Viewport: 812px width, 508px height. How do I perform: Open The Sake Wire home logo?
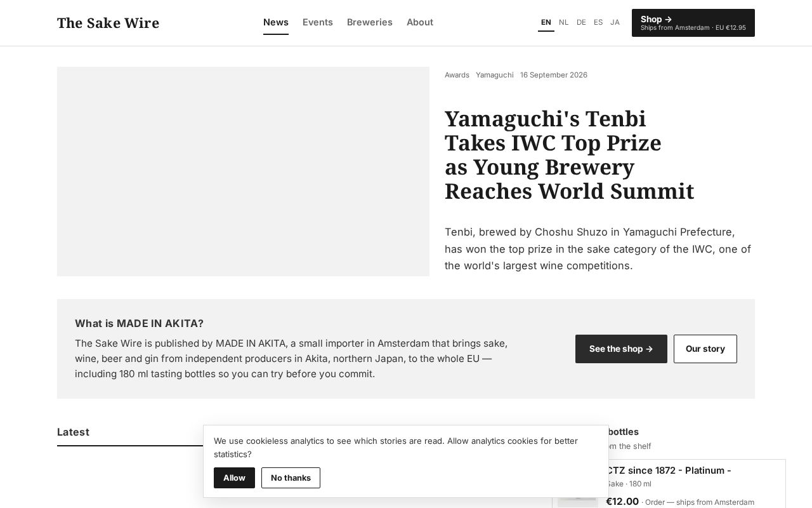[108, 23]
